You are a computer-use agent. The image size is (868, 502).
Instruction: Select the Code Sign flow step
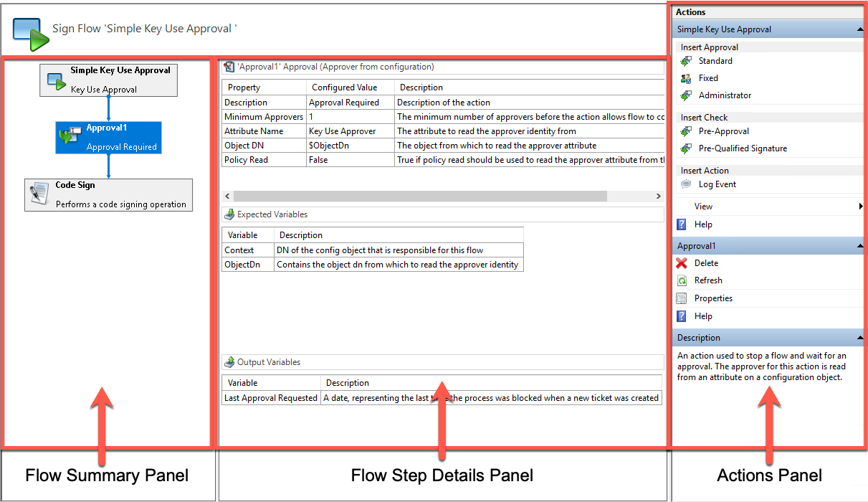pos(108,194)
